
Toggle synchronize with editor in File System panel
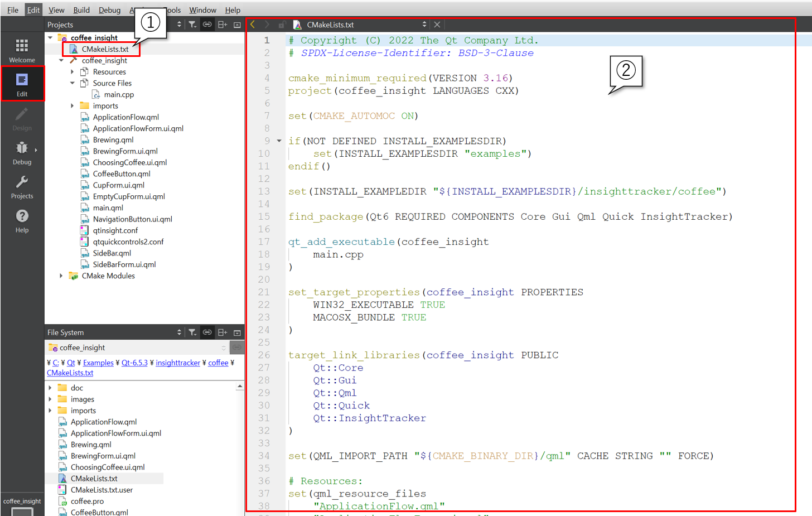(207, 332)
